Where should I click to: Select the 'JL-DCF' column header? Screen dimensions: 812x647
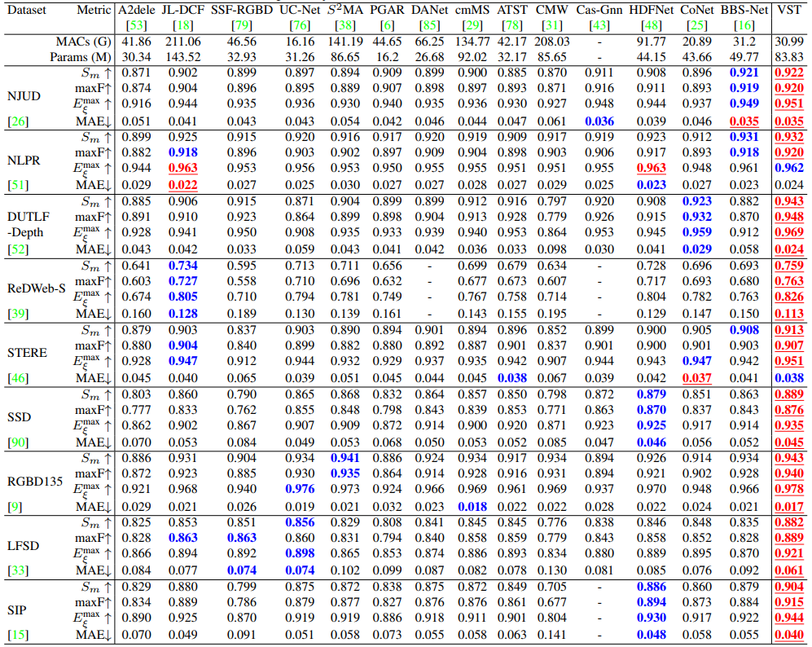(182, 10)
